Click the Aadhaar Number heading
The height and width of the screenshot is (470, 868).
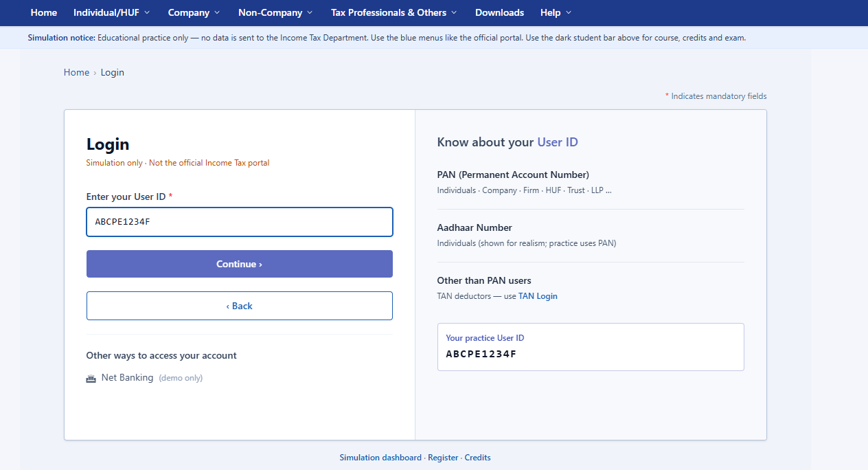click(475, 227)
